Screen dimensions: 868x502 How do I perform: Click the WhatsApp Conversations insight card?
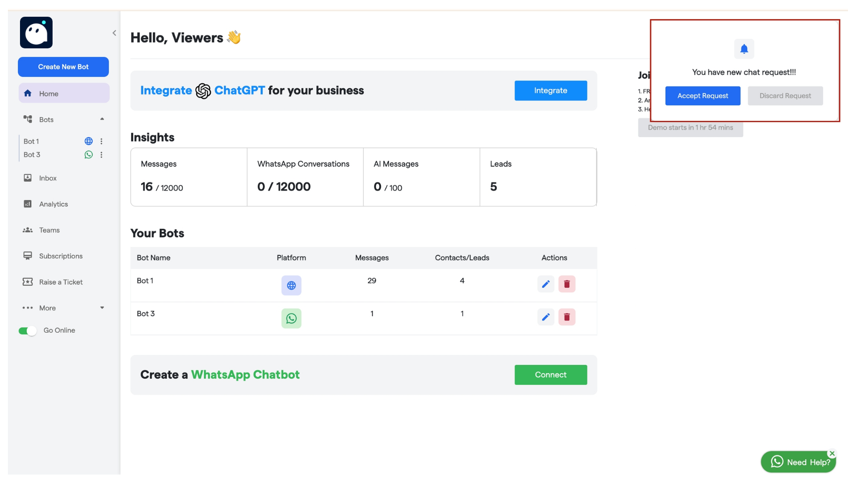click(305, 177)
